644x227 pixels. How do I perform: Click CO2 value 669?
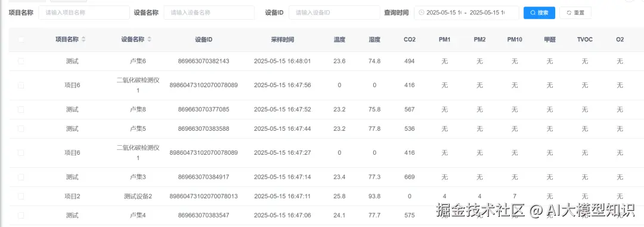tap(410, 177)
